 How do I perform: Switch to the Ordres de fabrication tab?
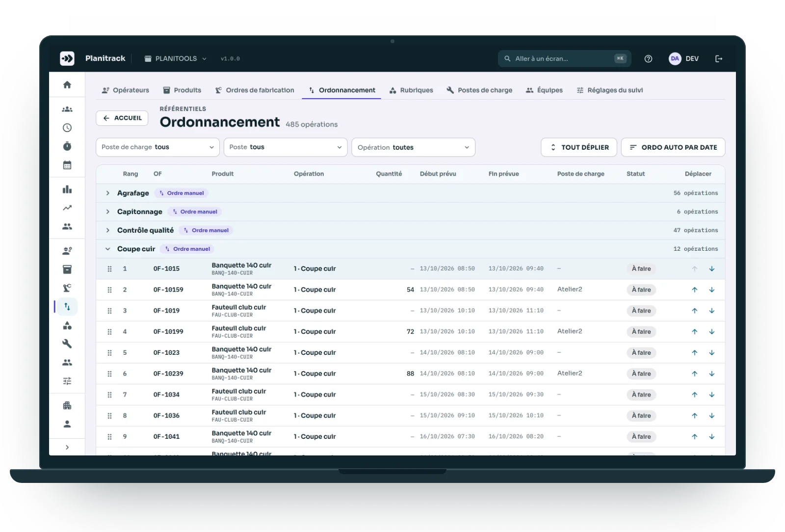pos(255,90)
